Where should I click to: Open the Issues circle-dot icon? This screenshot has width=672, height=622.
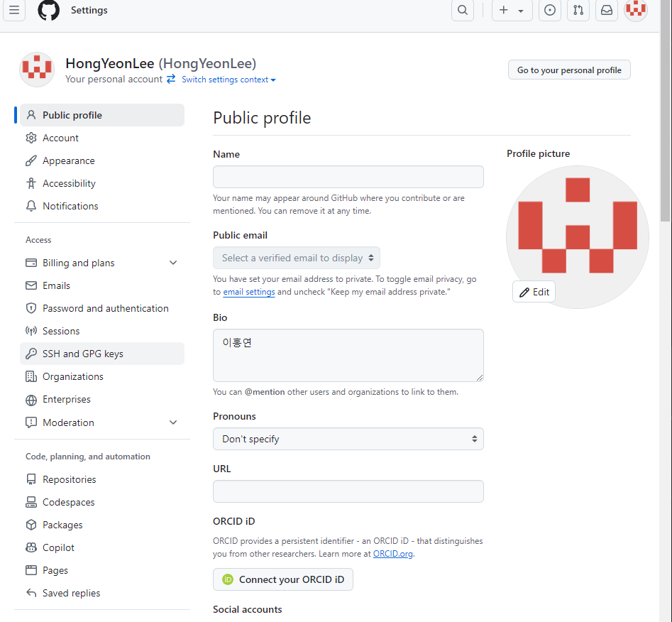[550, 10]
